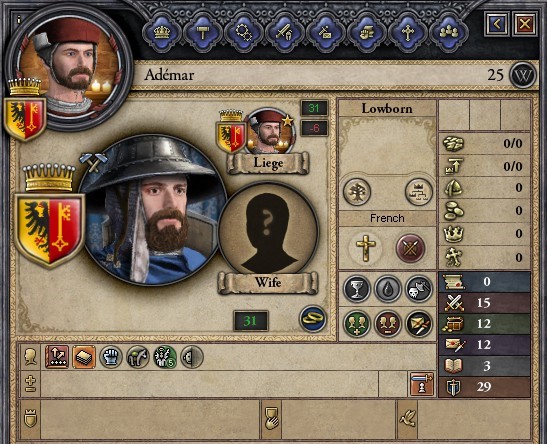Open the family tree icon
Image resolution: width=547 pixels, height=444 pixels.
pyautogui.click(x=357, y=191)
